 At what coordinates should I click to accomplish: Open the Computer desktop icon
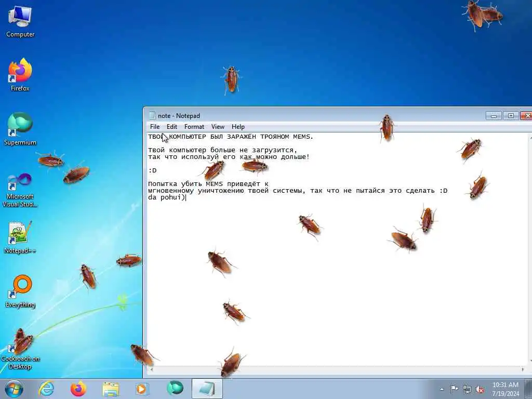tap(20, 21)
